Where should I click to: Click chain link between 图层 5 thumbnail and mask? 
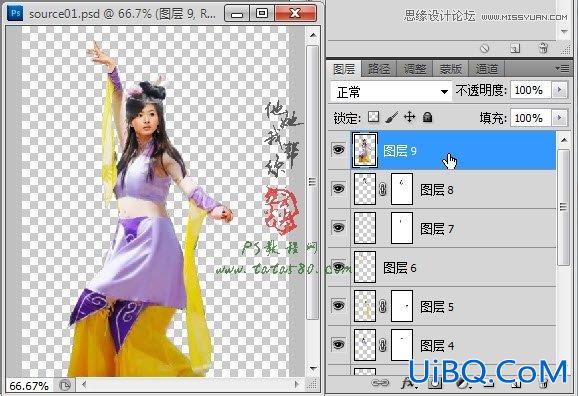click(x=383, y=306)
